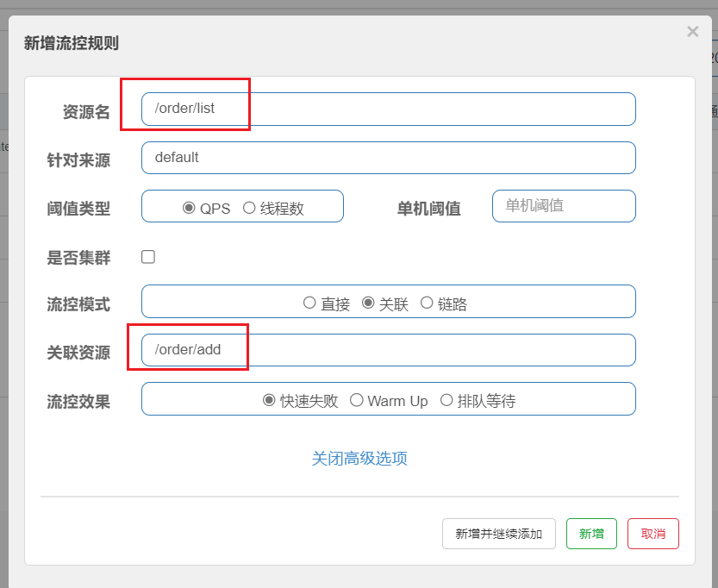Screen dimensions: 718x588
Task: Click the 是否集群 field label
Action: click(78, 257)
